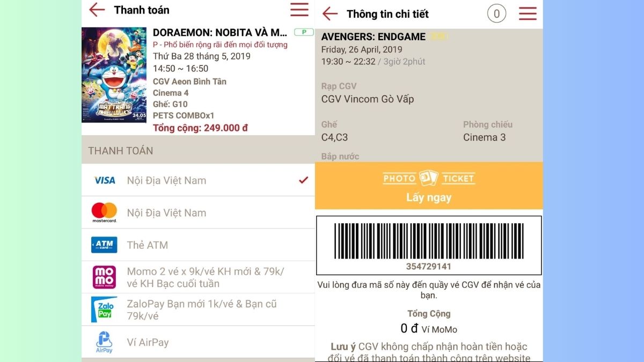Open the hamburger menu on Thông tin chi tiết
The image size is (644, 362).
pyautogui.click(x=528, y=14)
